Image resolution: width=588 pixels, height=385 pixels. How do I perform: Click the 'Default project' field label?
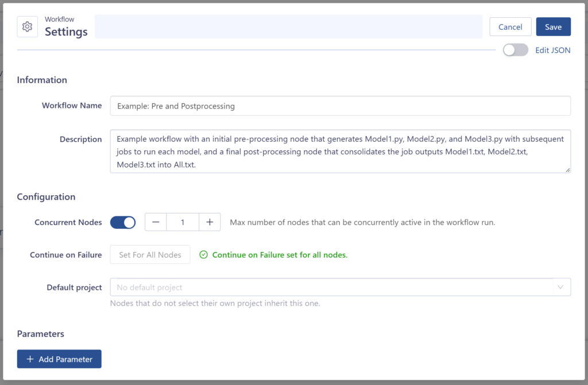click(x=74, y=287)
